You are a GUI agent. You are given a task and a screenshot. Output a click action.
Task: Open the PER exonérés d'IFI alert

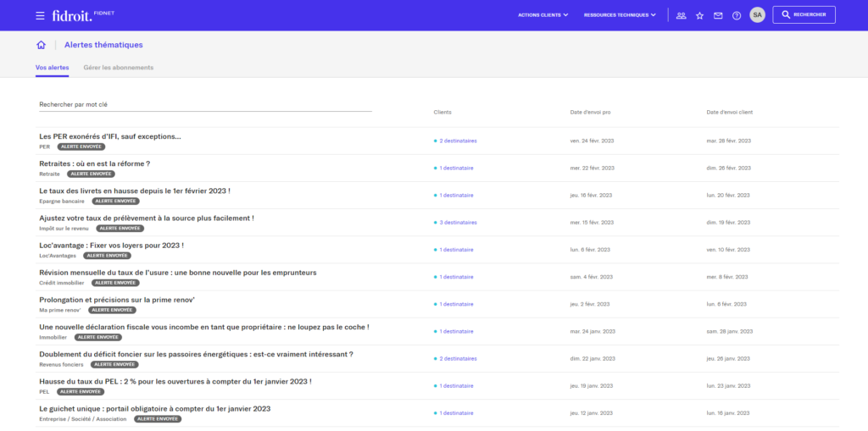[110, 136]
